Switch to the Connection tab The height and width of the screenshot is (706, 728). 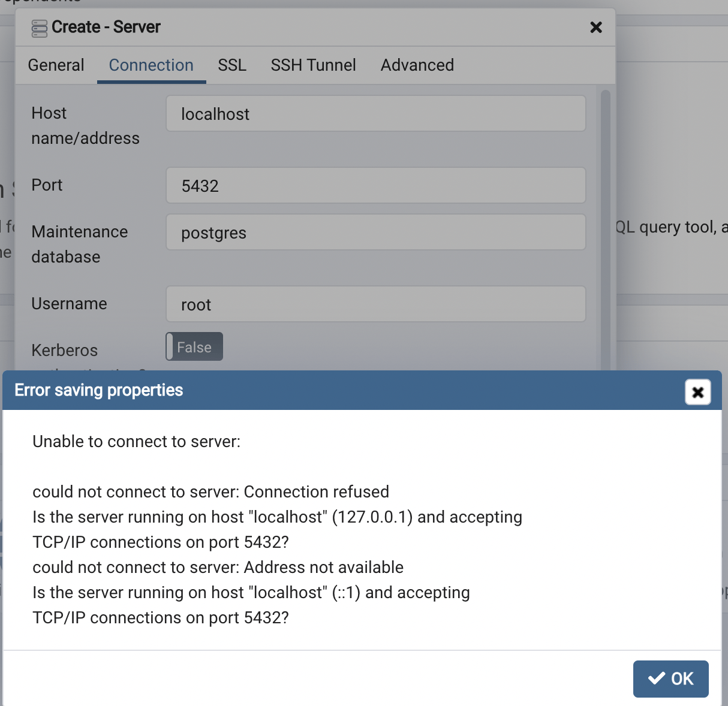pyautogui.click(x=151, y=65)
